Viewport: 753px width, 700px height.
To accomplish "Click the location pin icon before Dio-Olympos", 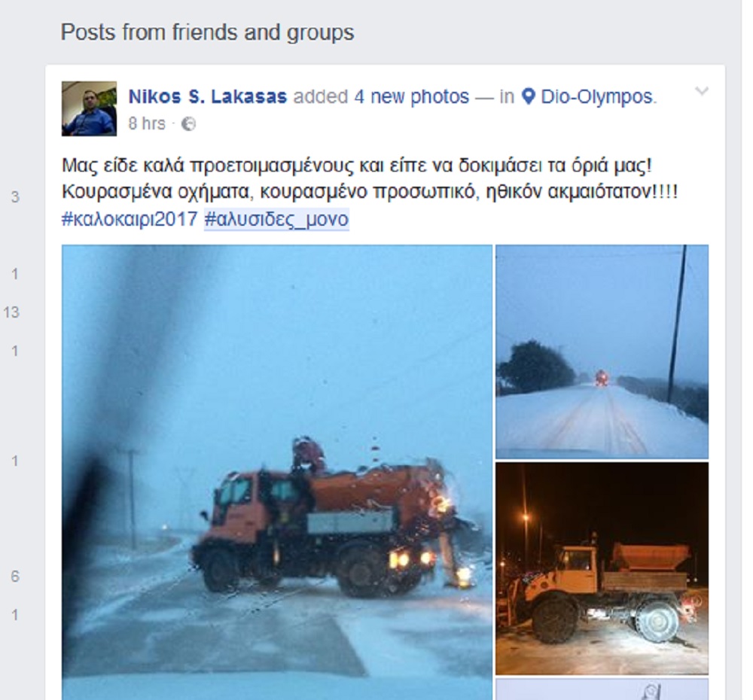I will coord(529,96).
